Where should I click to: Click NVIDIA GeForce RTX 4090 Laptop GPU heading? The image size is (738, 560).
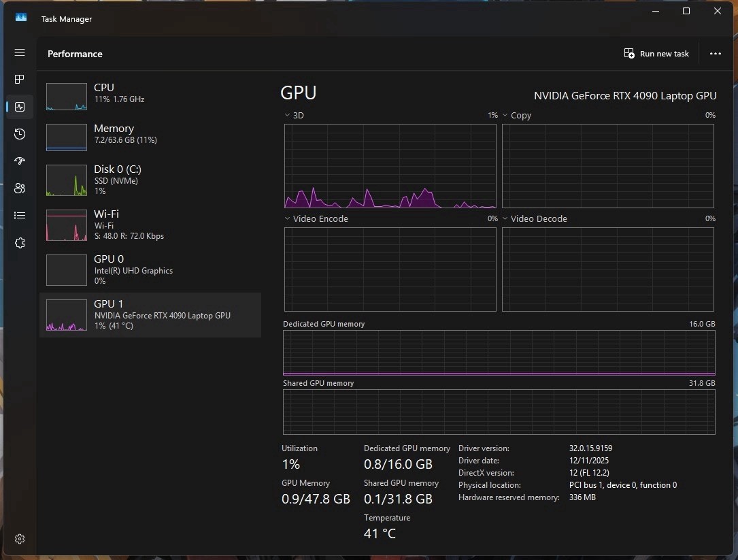625,96
